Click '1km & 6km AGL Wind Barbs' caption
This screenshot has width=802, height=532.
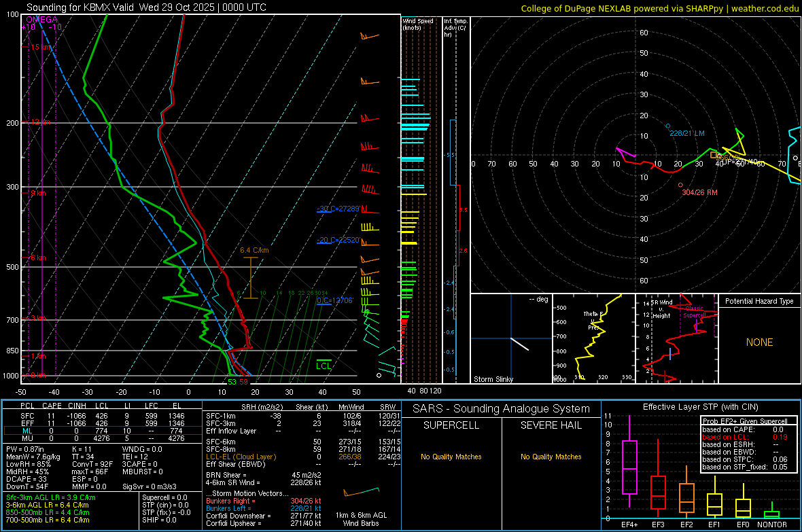click(x=361, y=519)
